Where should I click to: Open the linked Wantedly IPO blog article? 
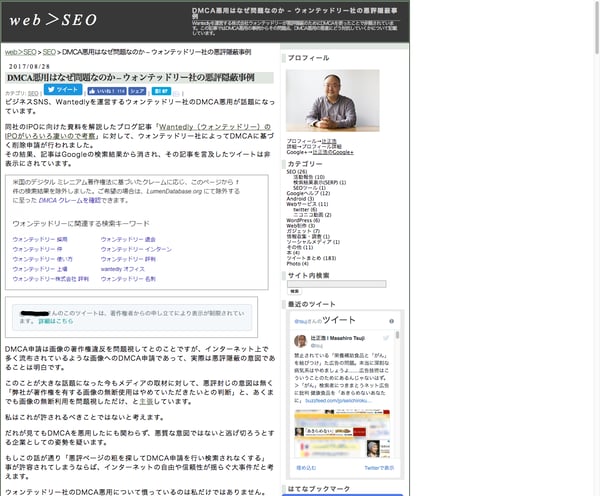(138, 131)
